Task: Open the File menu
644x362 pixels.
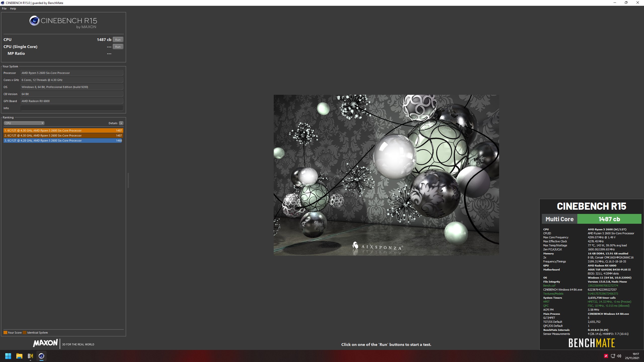Action: [x=4, y=9]
